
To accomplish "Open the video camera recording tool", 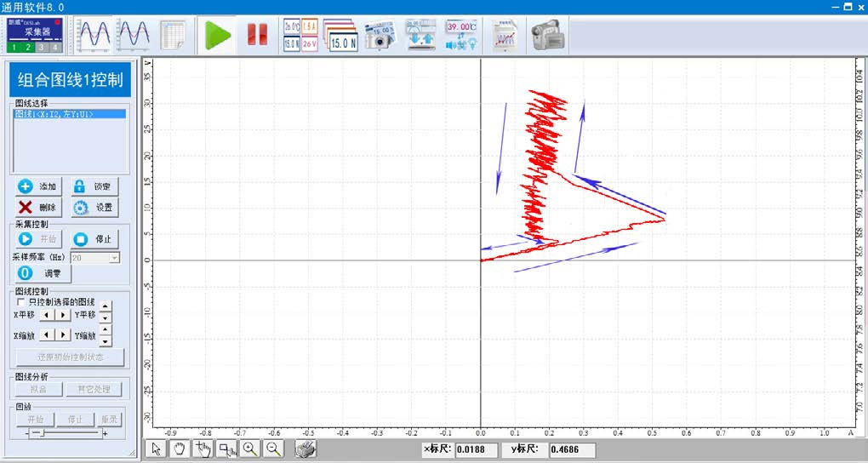I will click(x=548, y=35).
